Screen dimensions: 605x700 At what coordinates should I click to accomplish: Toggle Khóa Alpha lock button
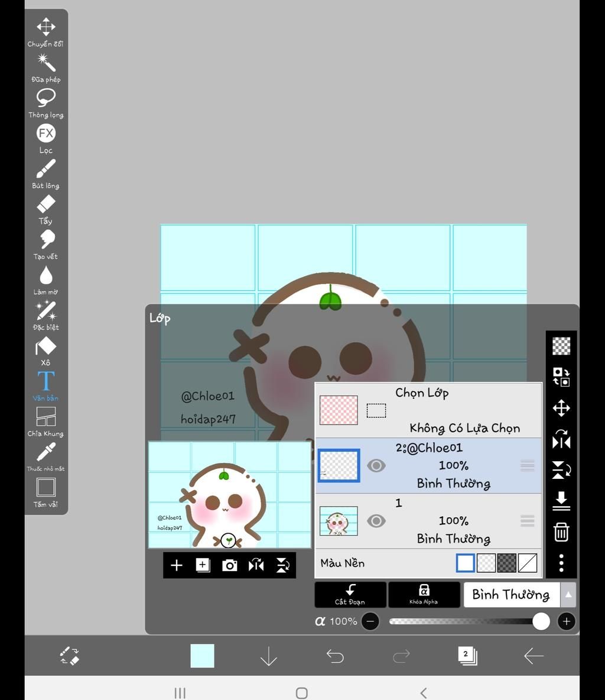click(424, 595)
